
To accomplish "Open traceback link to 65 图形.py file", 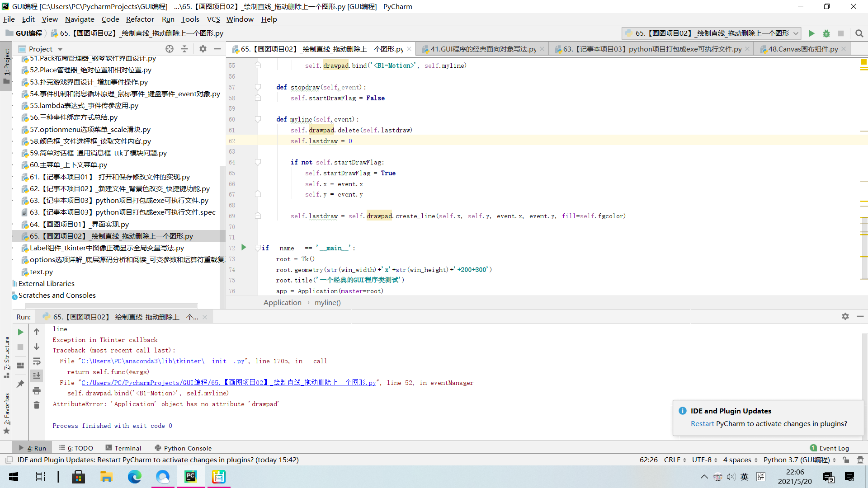I will [228, 383].
